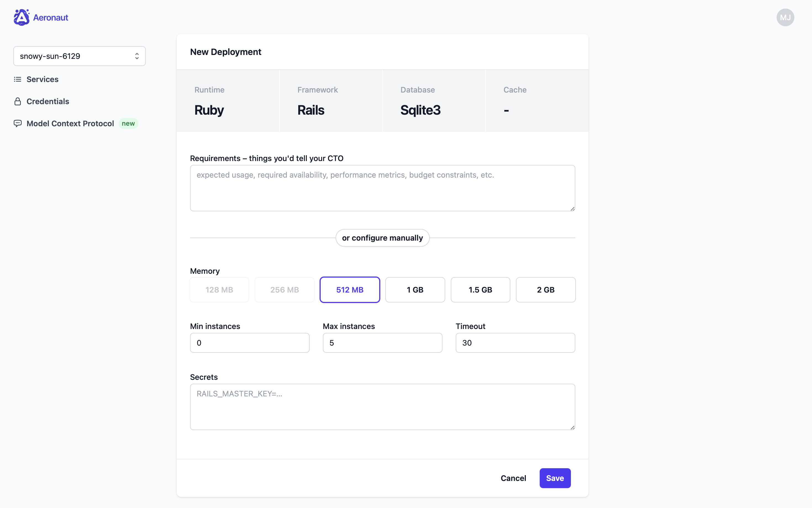Image resolution: width=812 pixels, height=508 pixels.
Task: Click the Credentials lock icon
Action: [17, 101]
